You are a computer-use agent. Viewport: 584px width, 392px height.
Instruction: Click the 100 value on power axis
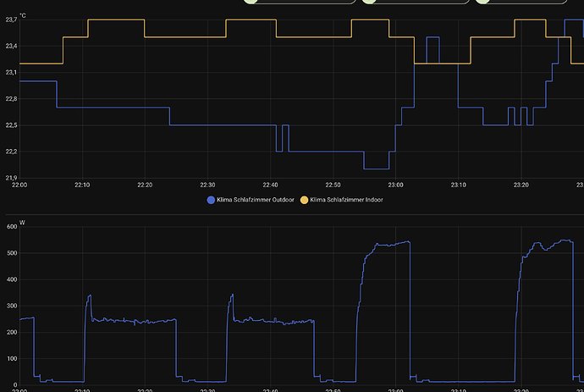pyautogui.click(x=12, y=359)
